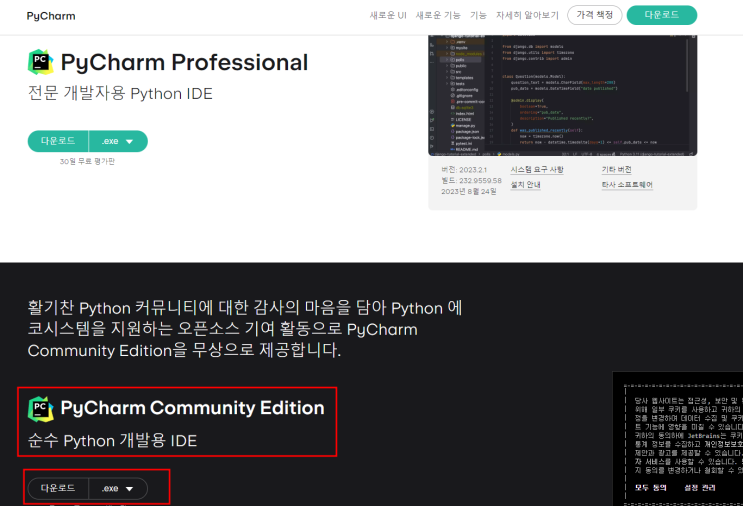This screenshot has height=506, width=743.
Task: Open the 새로운 기능 menu item
Action: [438, 15]
